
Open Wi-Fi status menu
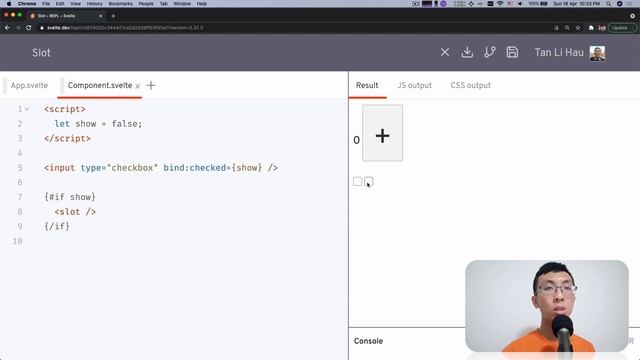500,4
